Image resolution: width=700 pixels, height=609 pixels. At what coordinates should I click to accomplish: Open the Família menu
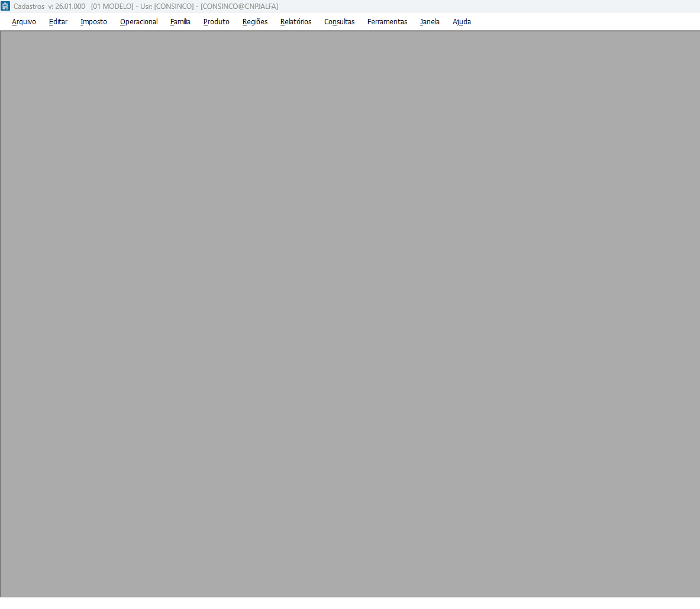pyautogui.click(x=180, y=22)
